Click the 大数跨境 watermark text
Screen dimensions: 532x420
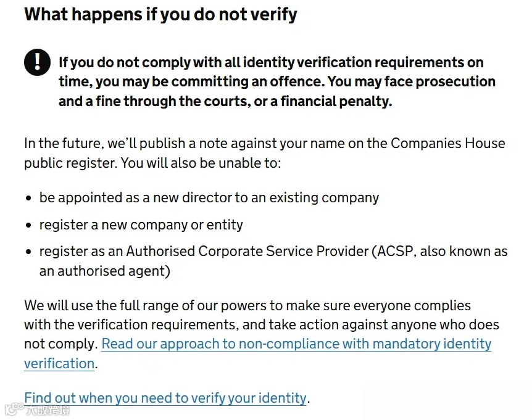pyautogui.click(x=48, y=410)
